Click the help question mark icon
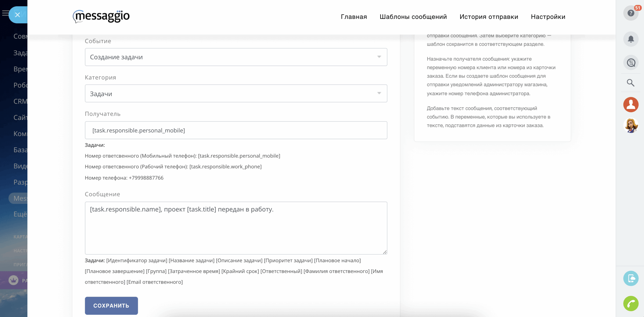The width and height of the screenshot is (644, 317). pos(631,13)
